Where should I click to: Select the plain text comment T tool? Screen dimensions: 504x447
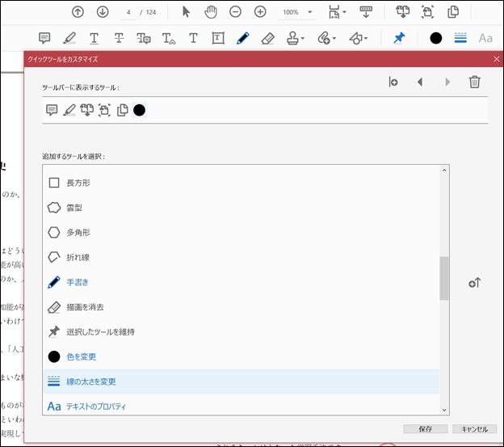click(193, 38)
